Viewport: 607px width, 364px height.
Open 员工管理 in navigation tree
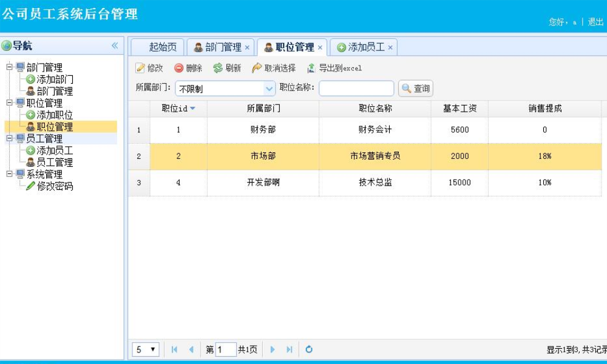pos(55,163)
